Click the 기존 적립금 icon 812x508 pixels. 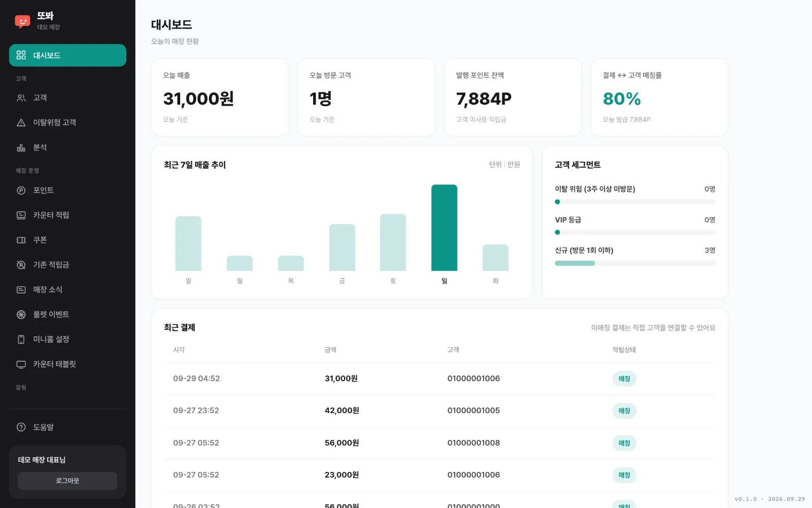21,265
